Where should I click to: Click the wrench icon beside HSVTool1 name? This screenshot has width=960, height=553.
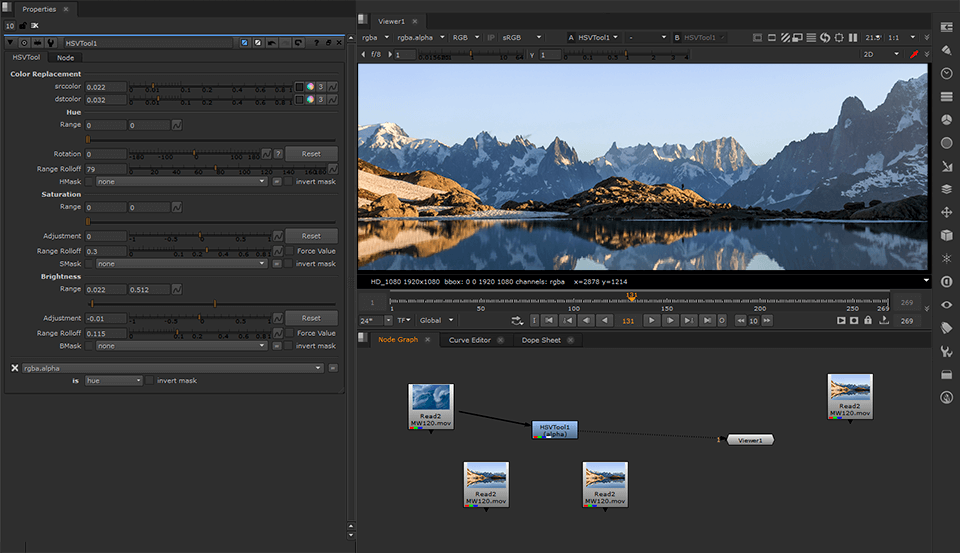[x=50, y=43]
